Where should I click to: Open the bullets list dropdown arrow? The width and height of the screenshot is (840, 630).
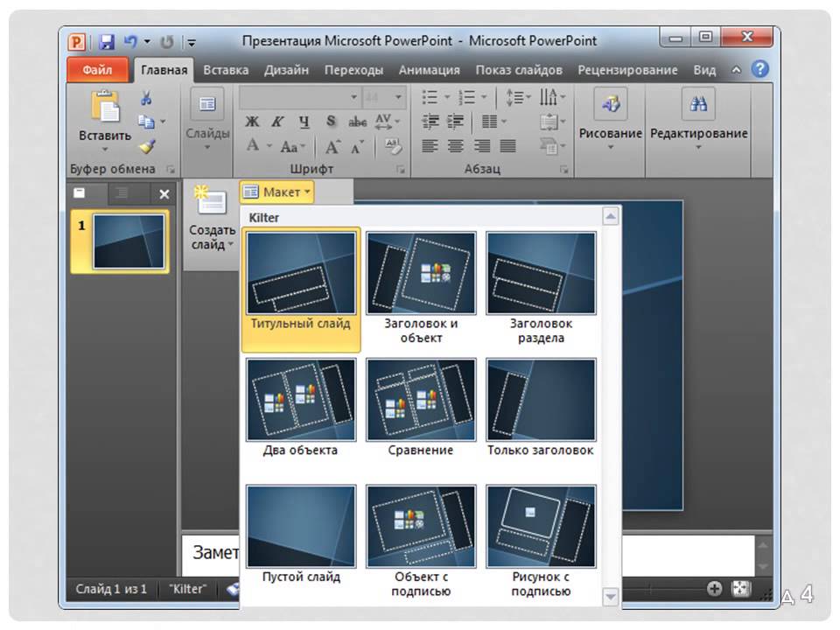click(x=447, y=97)
